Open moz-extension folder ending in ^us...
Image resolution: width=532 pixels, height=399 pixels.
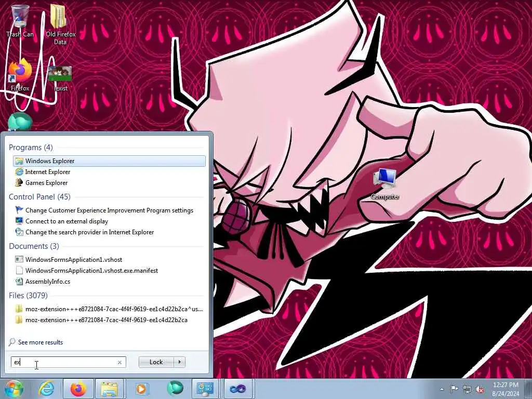(109, 309)
